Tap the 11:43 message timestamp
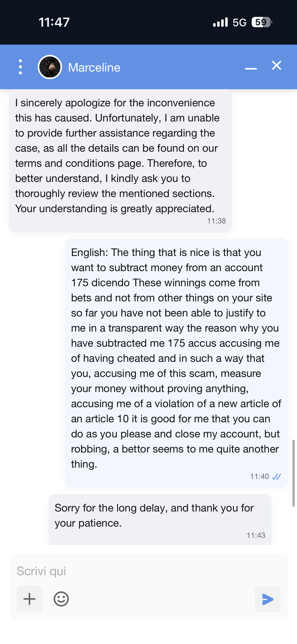 (256, 535)
